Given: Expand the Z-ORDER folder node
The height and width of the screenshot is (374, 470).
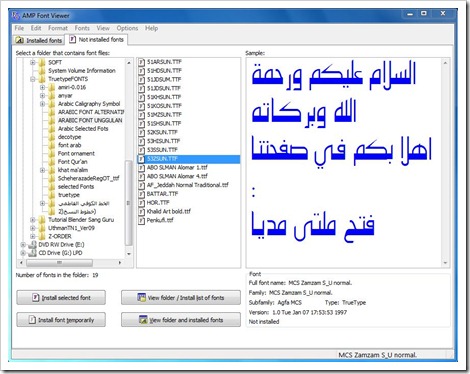Looking at the screenshot, I should coord(33,236).
